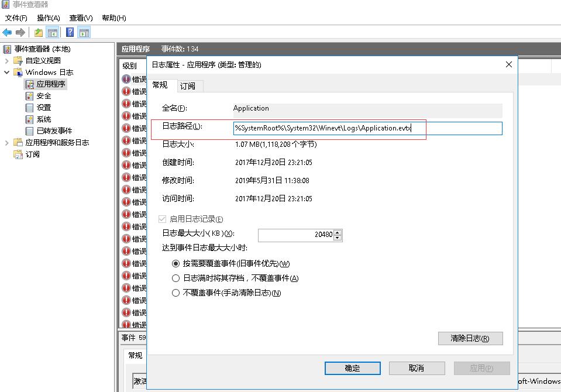Select 按需要覆盖事件 radio option
Screen dimensions: 561x392
click(x=175, y=263)
